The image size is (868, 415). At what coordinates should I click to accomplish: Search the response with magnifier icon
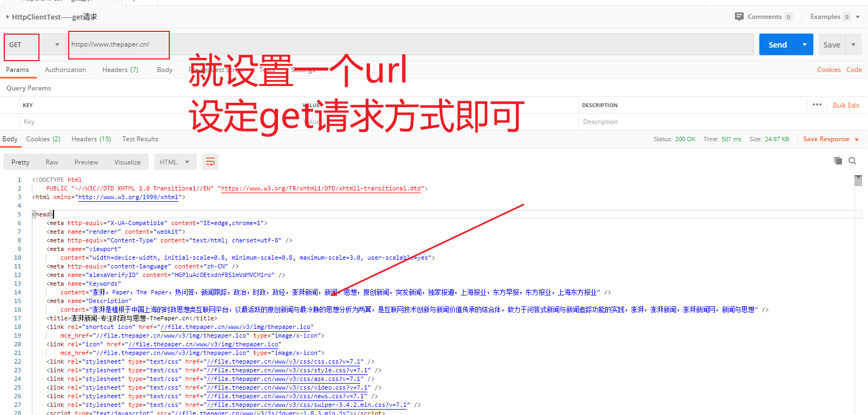[852, 161]
